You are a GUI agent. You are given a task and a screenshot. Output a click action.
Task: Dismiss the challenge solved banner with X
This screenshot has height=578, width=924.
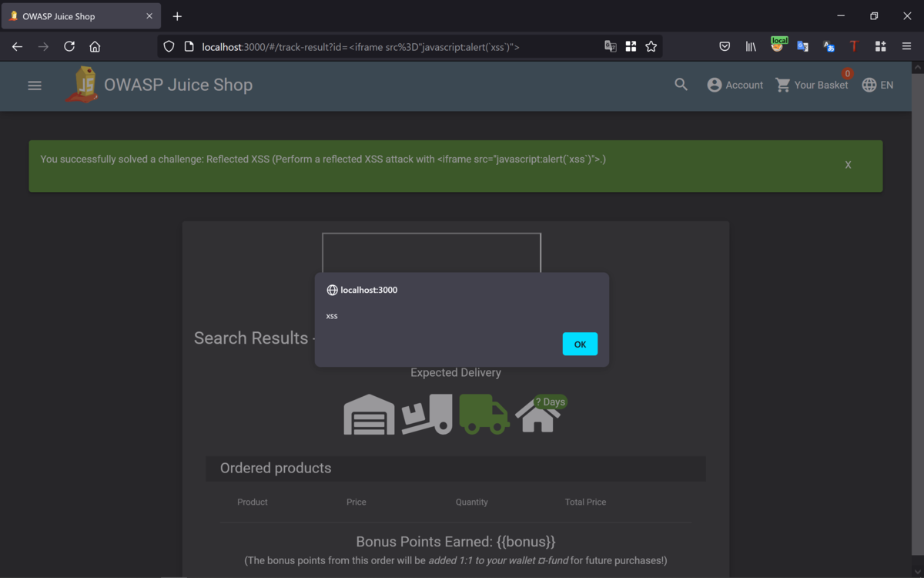(x=848, y=165)
